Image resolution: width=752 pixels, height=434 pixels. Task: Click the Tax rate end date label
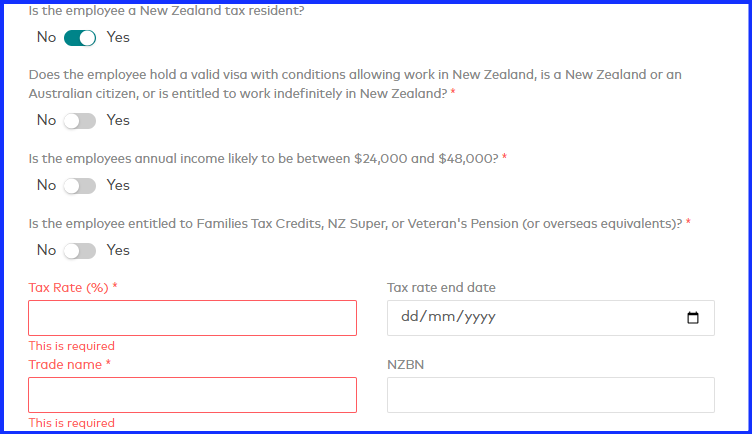(x=441, y=288)
